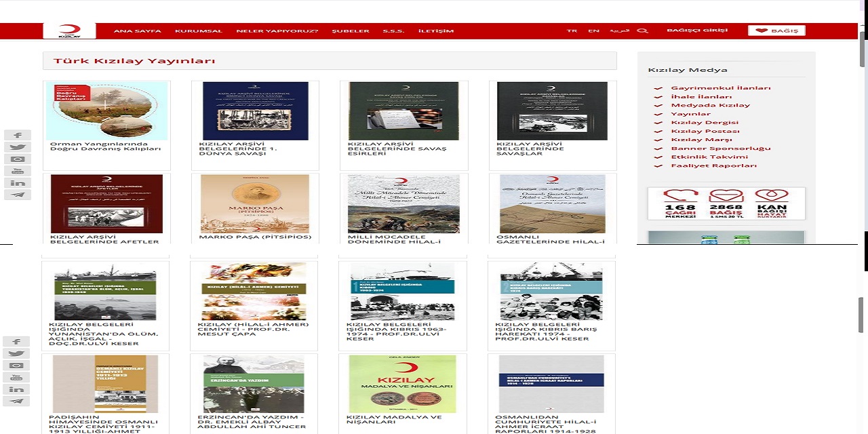Open Kızılay Marşı sidebar link

coord(702,140)
